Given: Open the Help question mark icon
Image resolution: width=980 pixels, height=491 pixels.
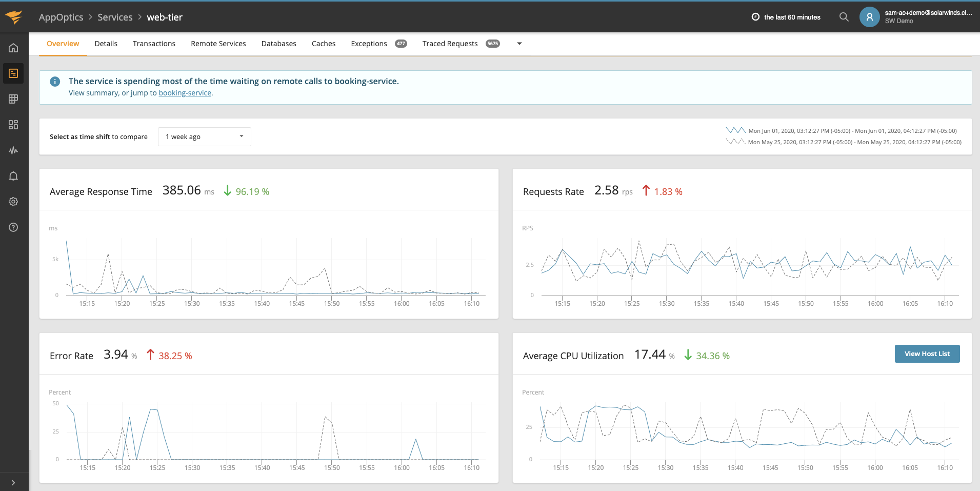Looking at the screenshot, I should tap(13, 227).
